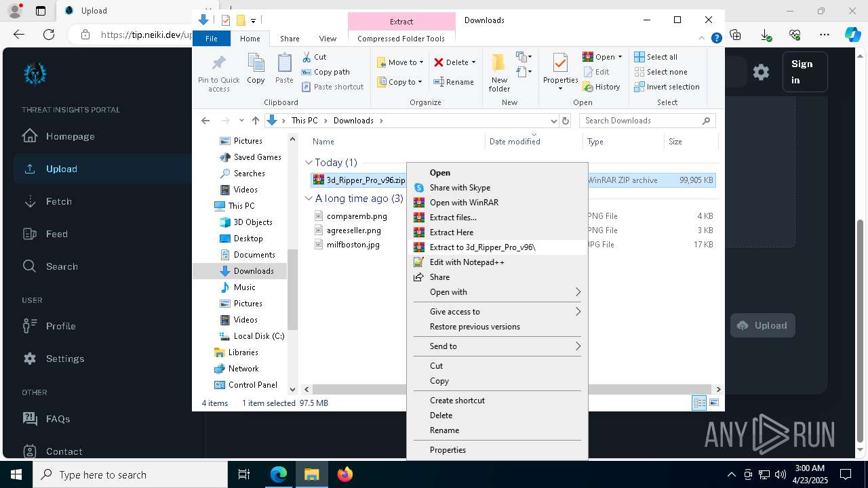This screenshot has width=868, height=488.
Task: Open the Compressed Folder Tools tab
Action: point(401,39)
